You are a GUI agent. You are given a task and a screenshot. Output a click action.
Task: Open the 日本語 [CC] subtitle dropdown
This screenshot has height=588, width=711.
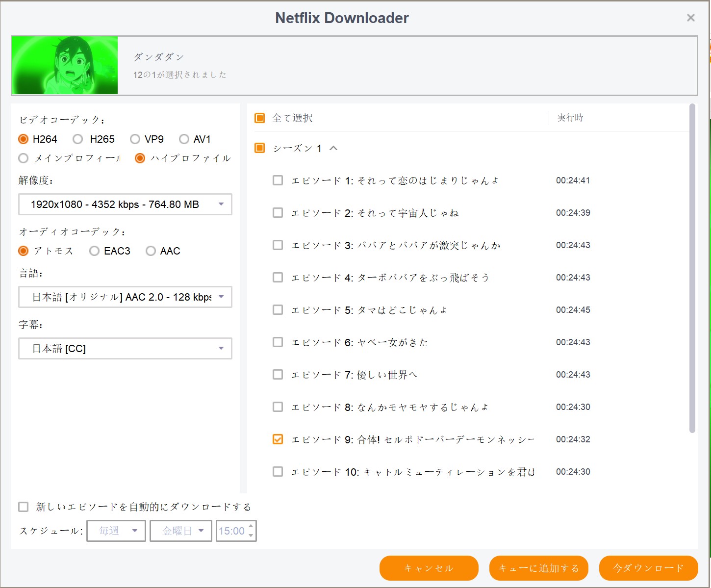tap(125, 349)
